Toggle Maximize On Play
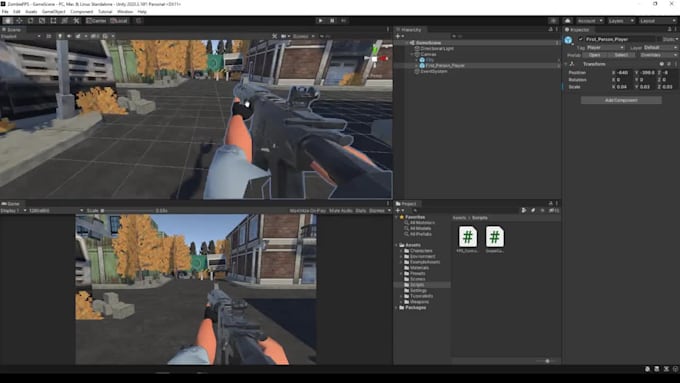The image size is (680, 383). pos(307,210)
